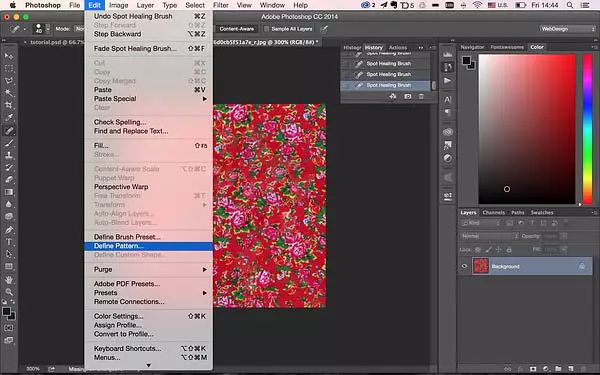Select the Eyedropper tool
Viewport: 600px width, 375px height.
(x=9, y=117)
